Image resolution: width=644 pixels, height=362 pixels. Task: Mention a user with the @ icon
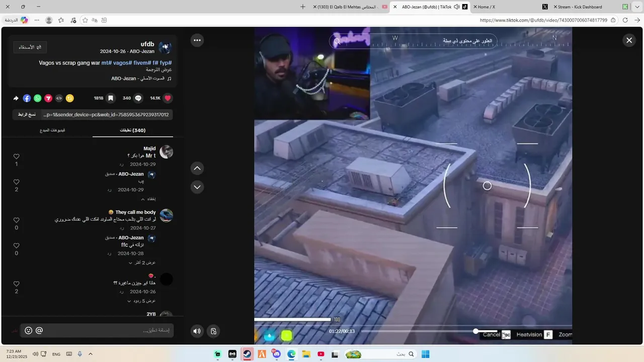39,330
